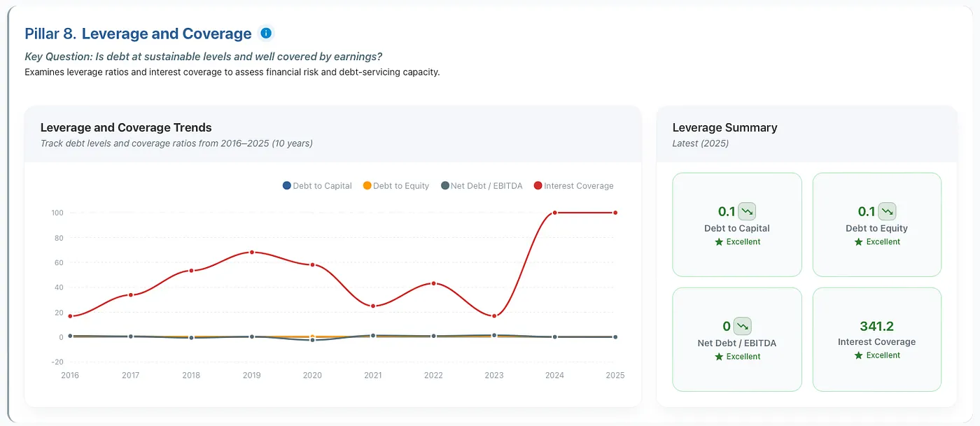The width and height of the screenshot is (980, 426).
Task: Toggle the Net Debt / EBITDA legend series
Action: tap(482, 186)
